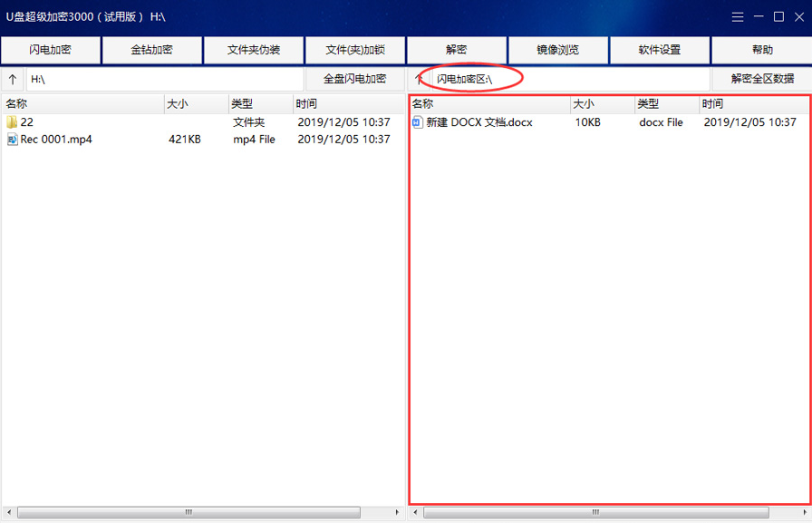Go up one level in H:\ pane
Screen dimensions: 812x523
13,79
